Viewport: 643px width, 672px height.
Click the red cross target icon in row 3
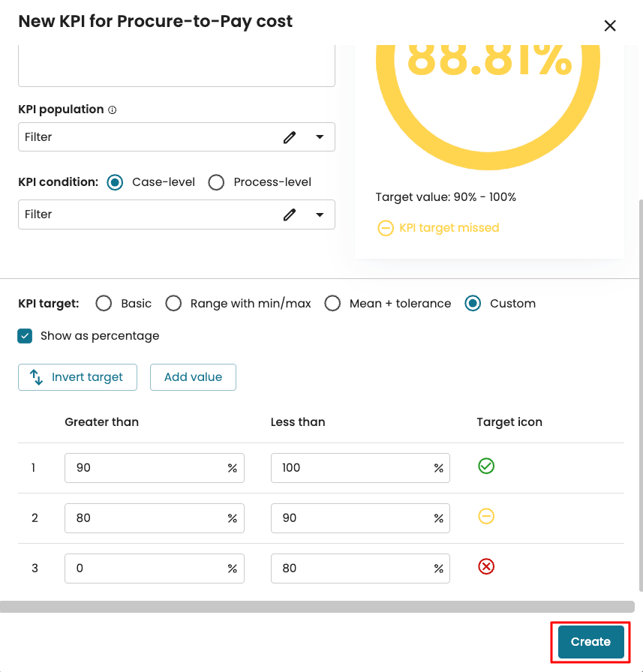486,567
